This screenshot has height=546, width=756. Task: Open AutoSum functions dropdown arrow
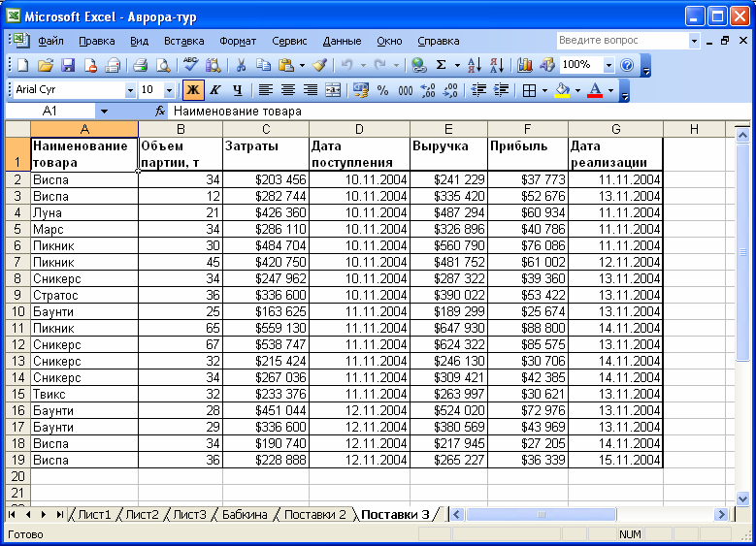457,65
